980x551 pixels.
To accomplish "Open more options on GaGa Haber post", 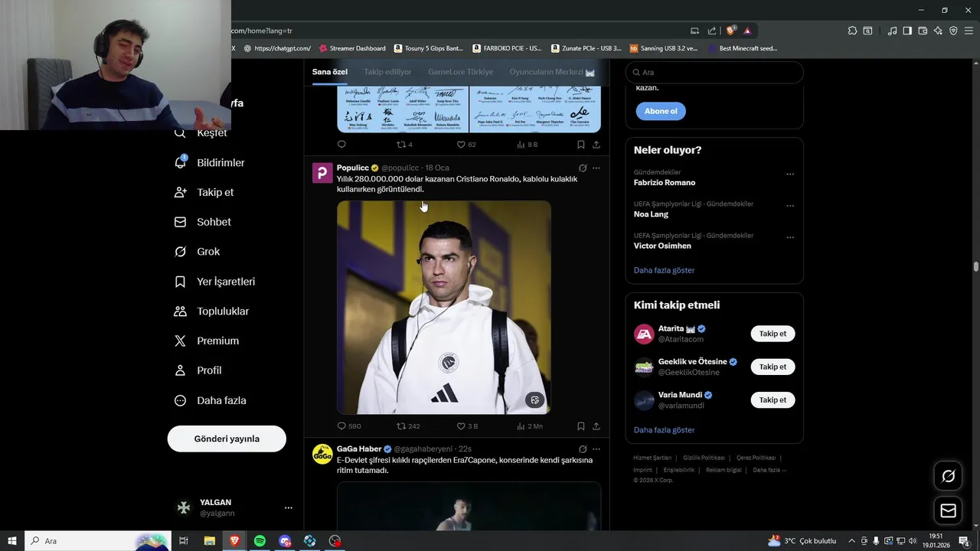I will [x=596, y=449].
